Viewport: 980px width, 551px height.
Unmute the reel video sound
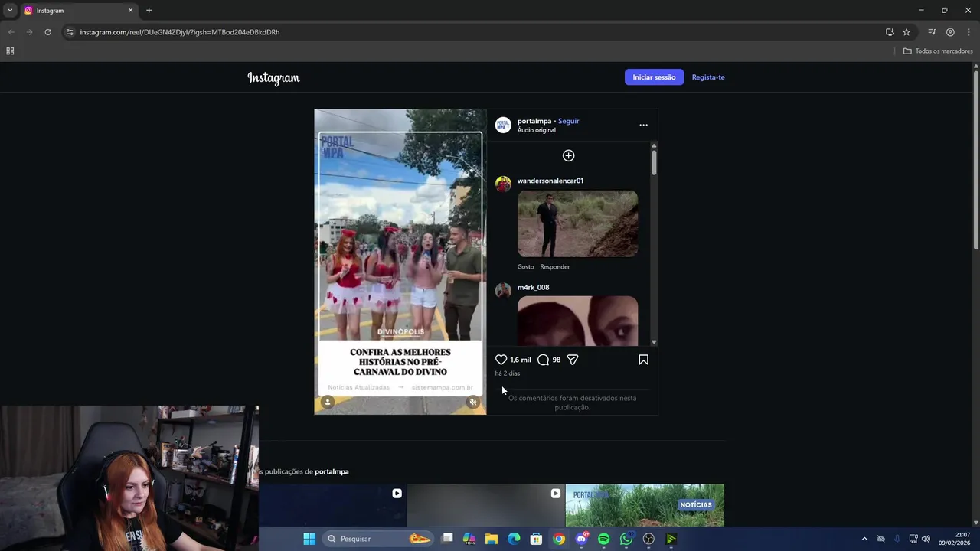click(x=473, y=403)
